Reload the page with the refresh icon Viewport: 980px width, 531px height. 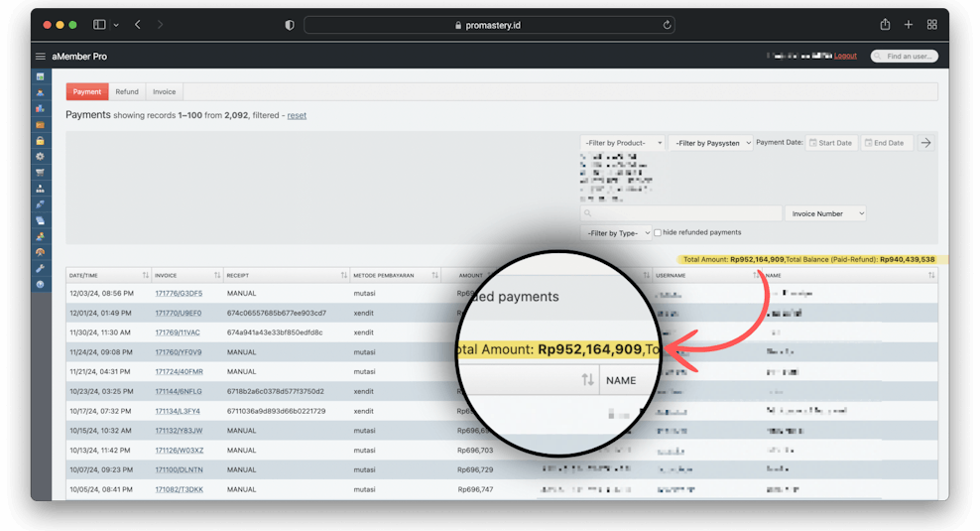[x=667, y=25]
